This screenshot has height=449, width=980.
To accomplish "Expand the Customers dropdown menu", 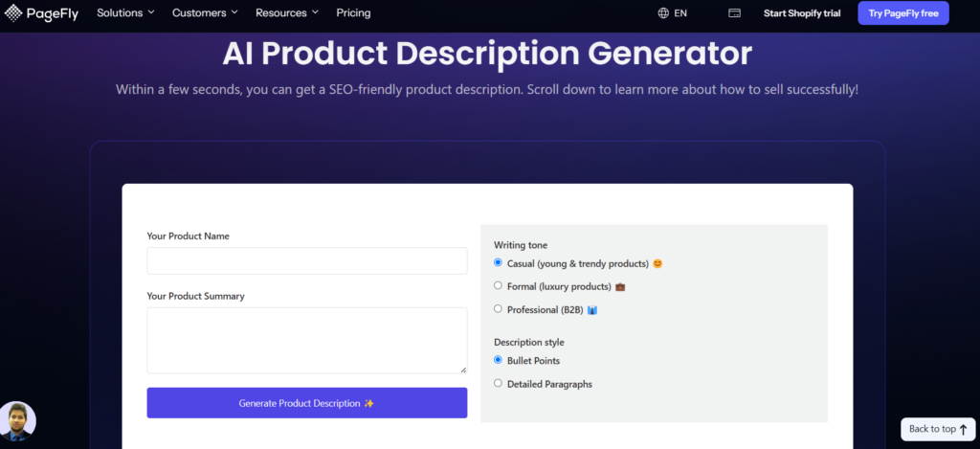I will point(205,13).
